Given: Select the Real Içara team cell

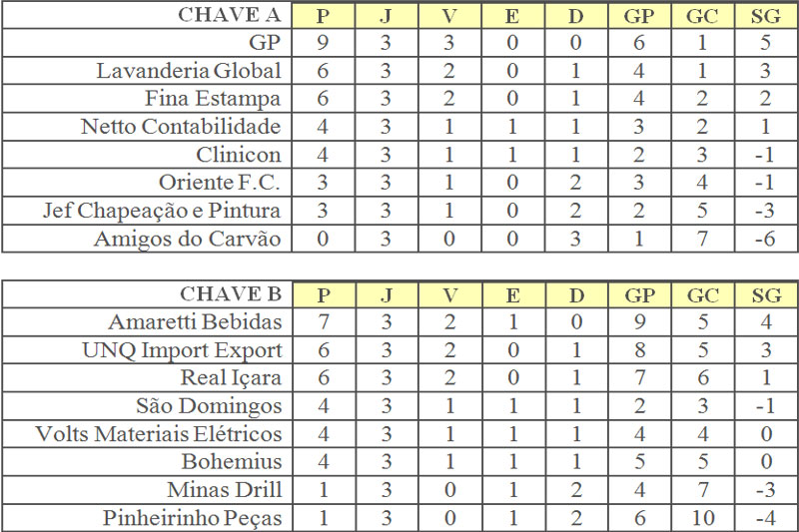Looking at the screenshot, I should point(231,378).
